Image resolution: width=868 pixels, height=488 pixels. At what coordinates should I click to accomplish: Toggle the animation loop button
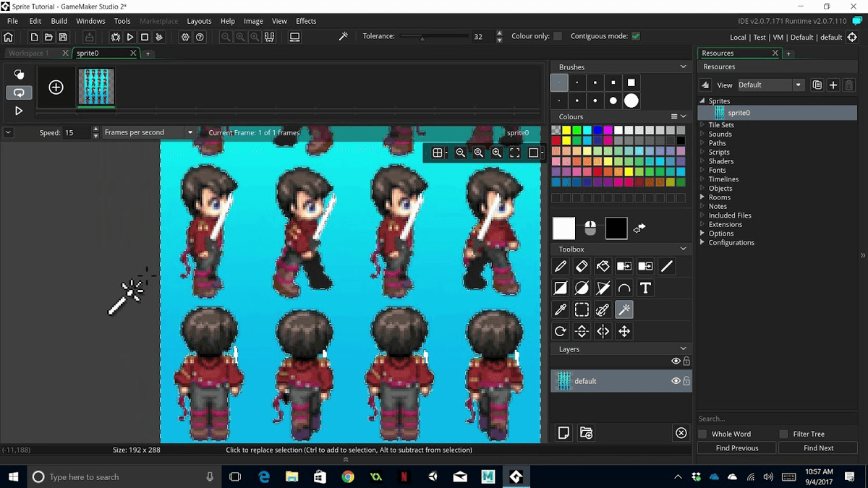pos(19,93)
